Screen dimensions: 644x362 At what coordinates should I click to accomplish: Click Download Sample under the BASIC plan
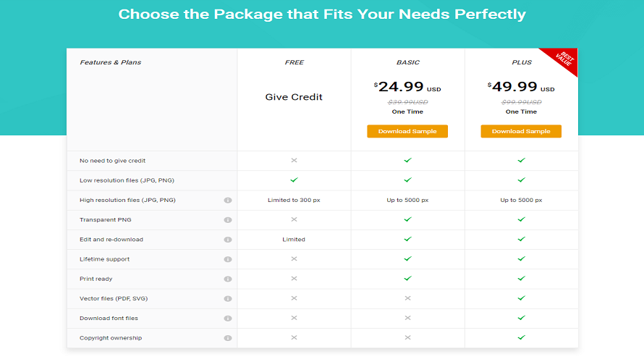coord(407,131)
